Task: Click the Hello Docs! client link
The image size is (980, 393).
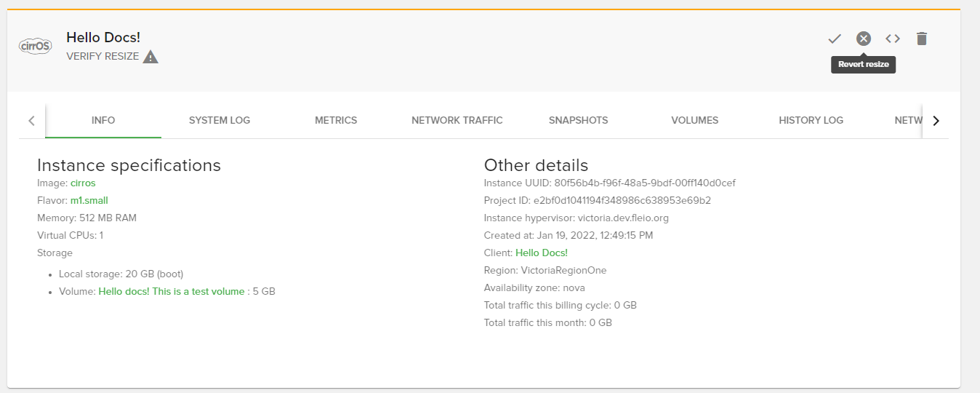Action: (x=542, y=253)
